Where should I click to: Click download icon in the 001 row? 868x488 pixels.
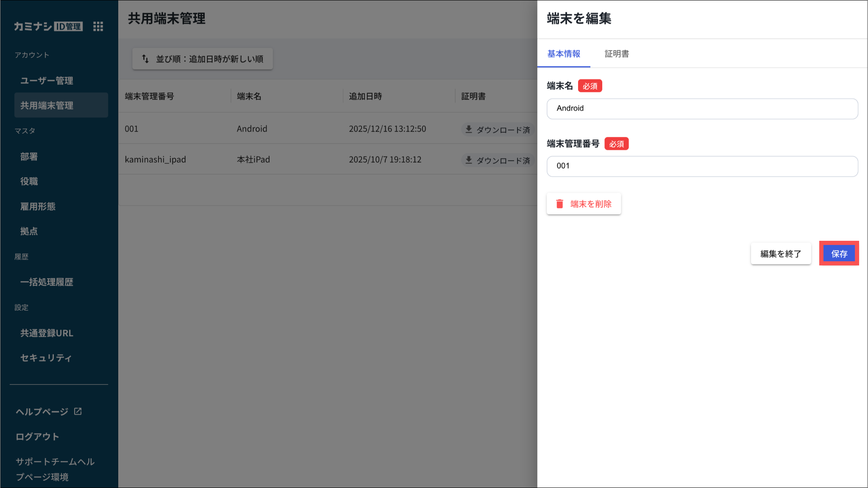click(x=468, y=129)
